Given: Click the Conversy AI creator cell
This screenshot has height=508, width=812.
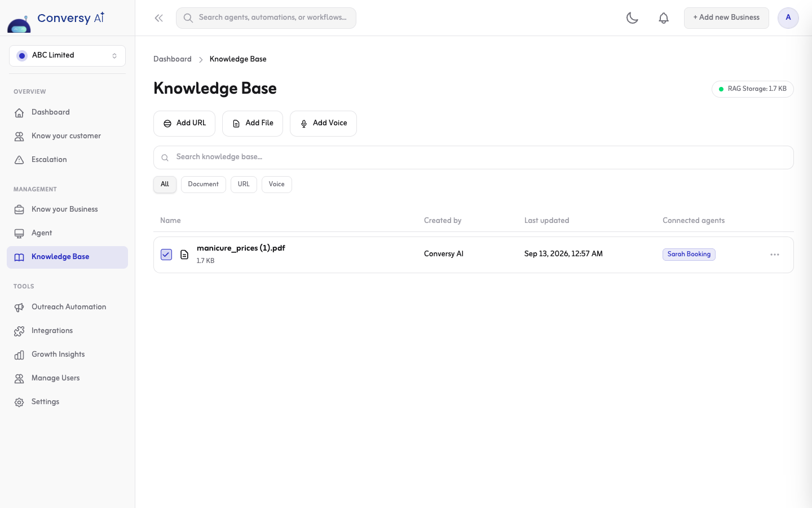Looking at the screenshot, I should 444,254.
